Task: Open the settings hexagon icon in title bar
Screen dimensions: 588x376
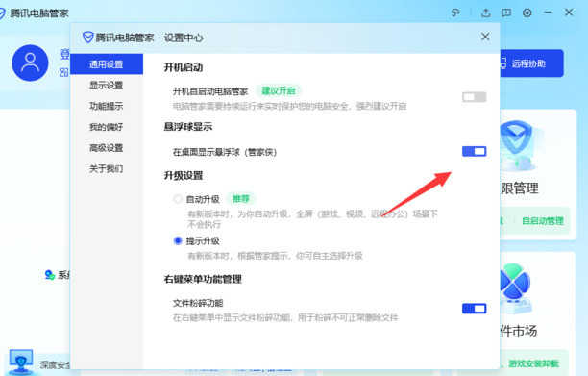Action: pos(527,13)
